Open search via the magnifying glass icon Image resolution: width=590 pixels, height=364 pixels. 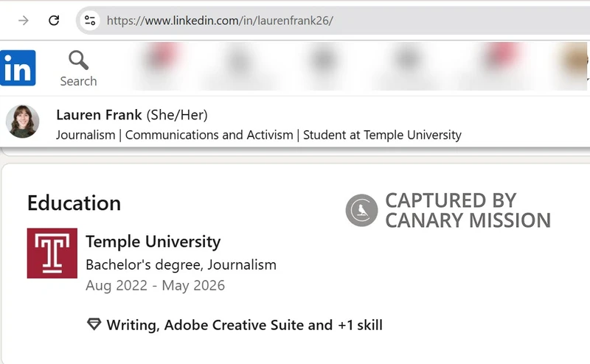pyautogui.click(x=78, y=60)
